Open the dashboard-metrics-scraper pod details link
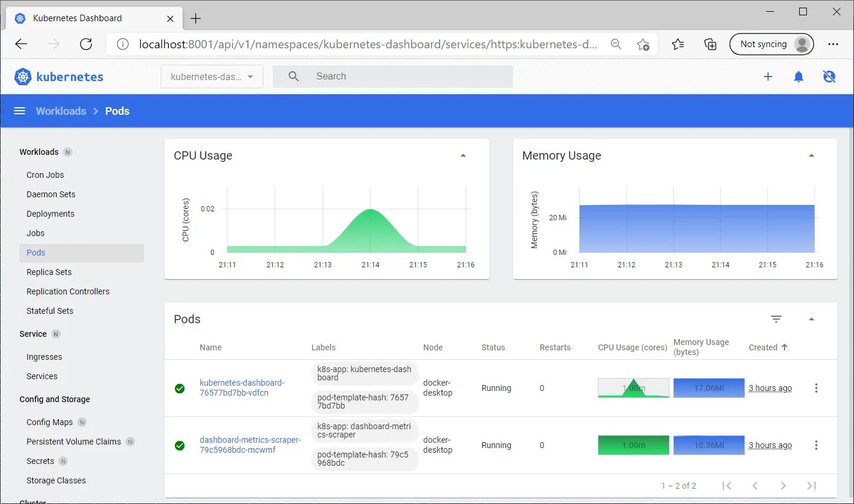Image resolution: width=854 pixels, height=504 pixels. (x=250, y=445)
